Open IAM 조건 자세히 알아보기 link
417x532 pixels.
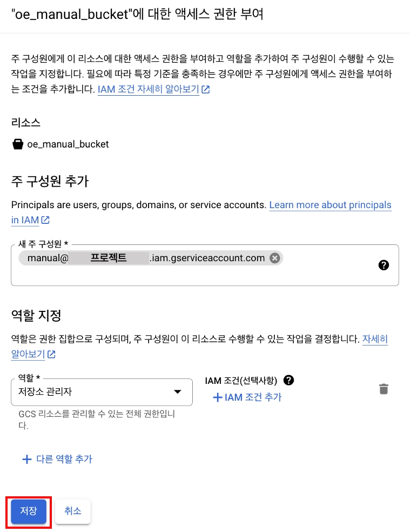[x=149, y=89]
